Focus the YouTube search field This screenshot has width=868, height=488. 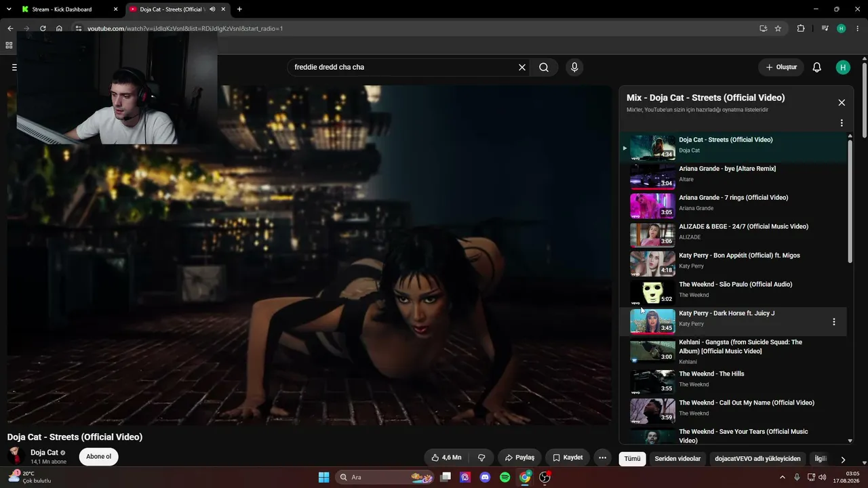click(x=403, y=67)
